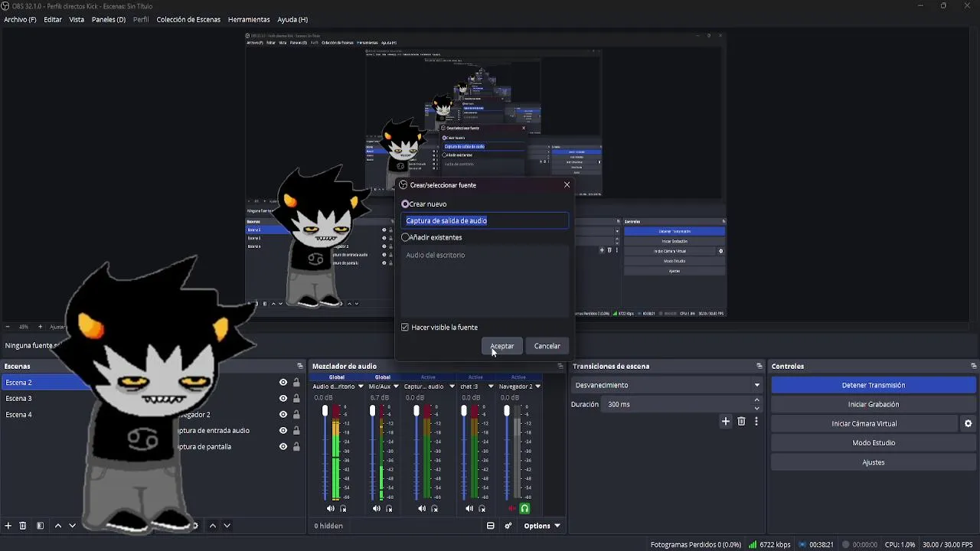Unmute the Navegador 2 mixer channel
The image size is (980, 551).
click(x=512, y=509)
